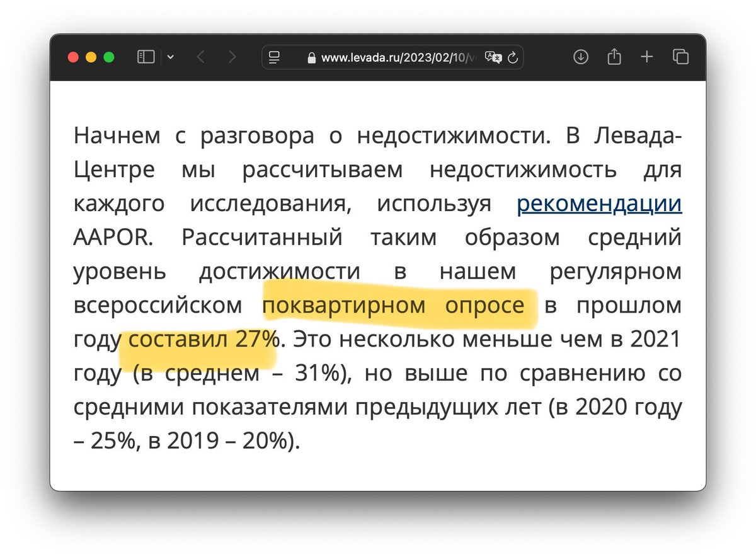
Task: Show the downloads list
Action: click(580, 57)
